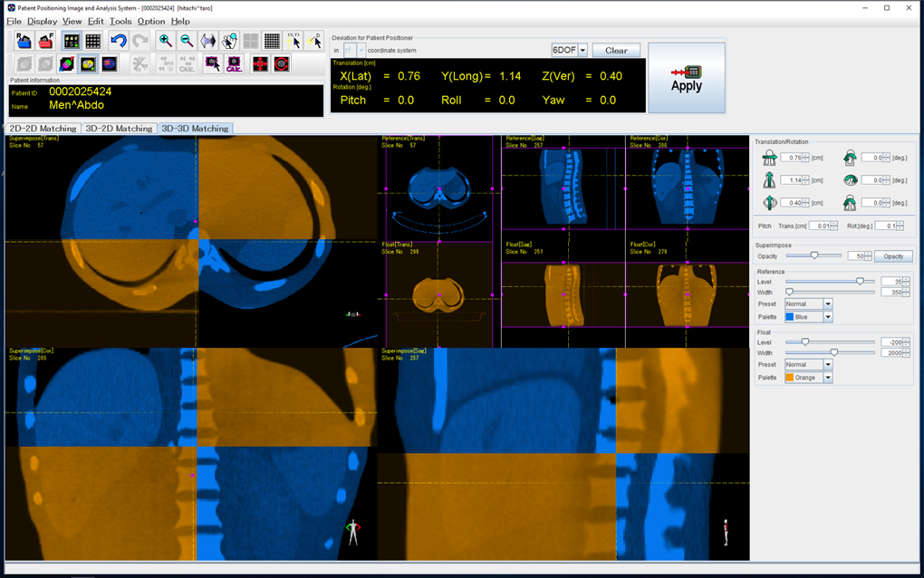Open reference image with the R folder icon
Screen dimensions: 924x578
24,41
